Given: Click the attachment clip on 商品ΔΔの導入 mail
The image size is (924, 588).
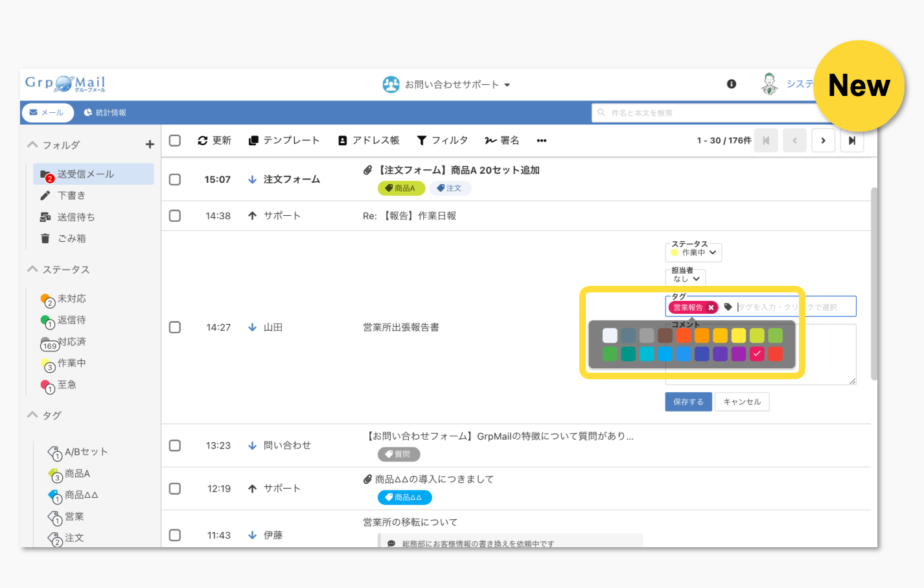Looking at the screenshot, I should click(x=367, y=479).
